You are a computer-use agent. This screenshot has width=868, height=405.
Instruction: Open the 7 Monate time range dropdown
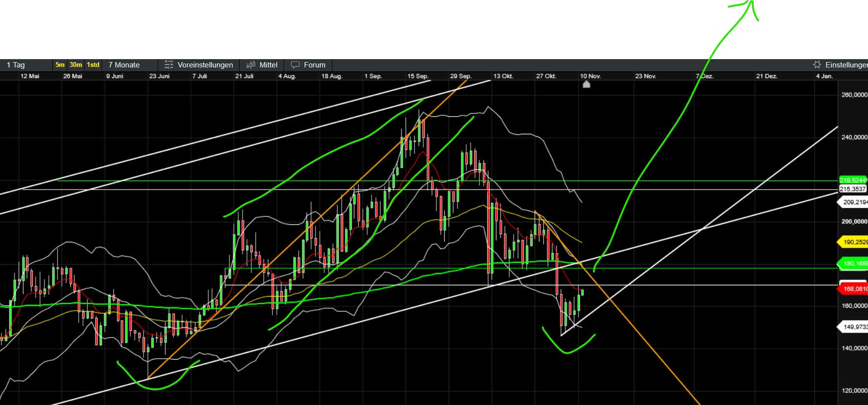129,65
